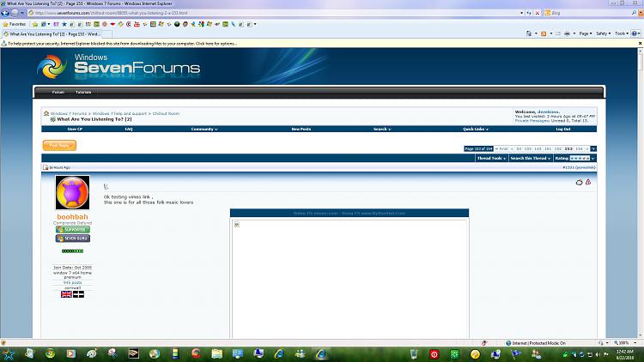The image size is (644, 362).
Task: Go to page 154 in pagination
Action: [579, 149]
